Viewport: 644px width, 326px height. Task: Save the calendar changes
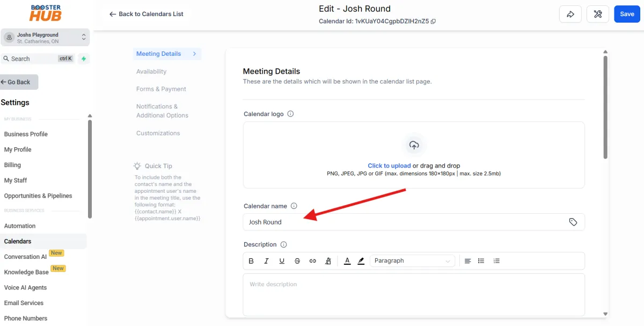point(627,14)
